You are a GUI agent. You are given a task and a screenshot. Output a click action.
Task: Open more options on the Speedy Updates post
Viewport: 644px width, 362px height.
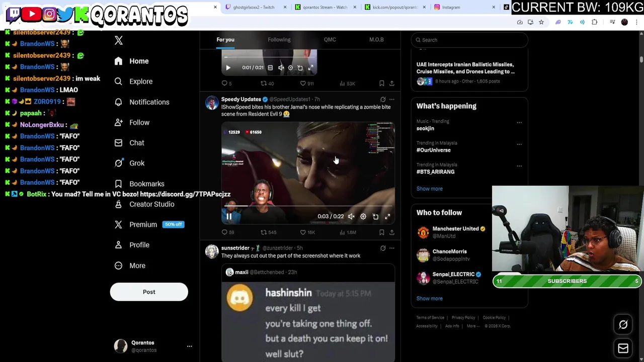391,100
